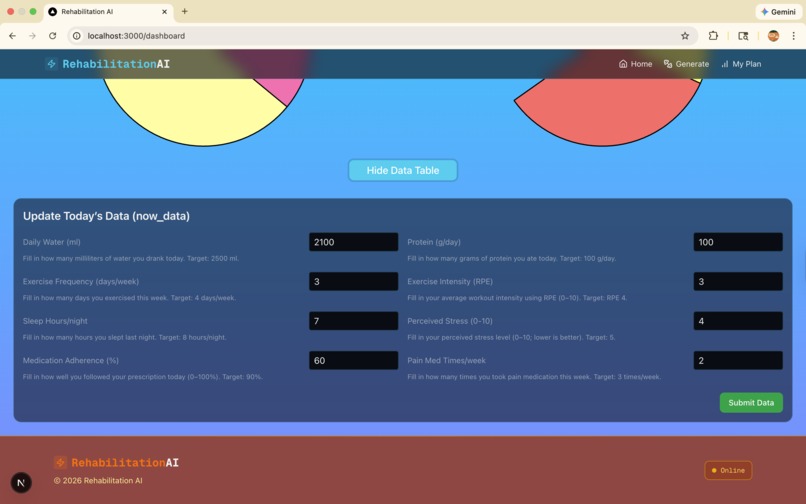Click the Sleep Hours/night input field
The image size is (806, 504).
click(x=354, y=321)
